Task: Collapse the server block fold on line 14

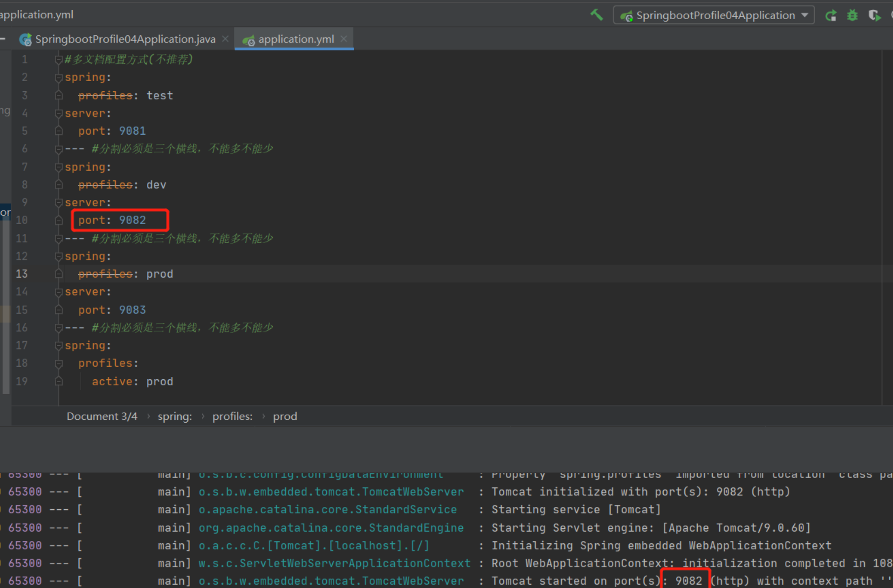Action: (x=59, y=292)
